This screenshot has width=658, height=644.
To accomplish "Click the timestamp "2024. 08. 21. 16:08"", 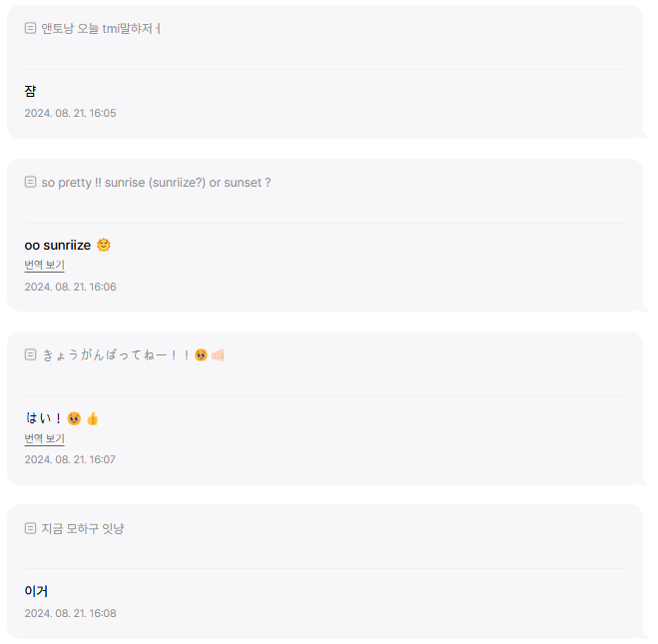I will pos(70,613).
